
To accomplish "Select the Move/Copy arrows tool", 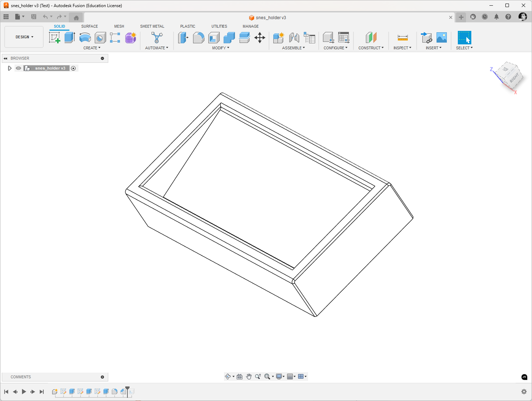I will 260,37.
